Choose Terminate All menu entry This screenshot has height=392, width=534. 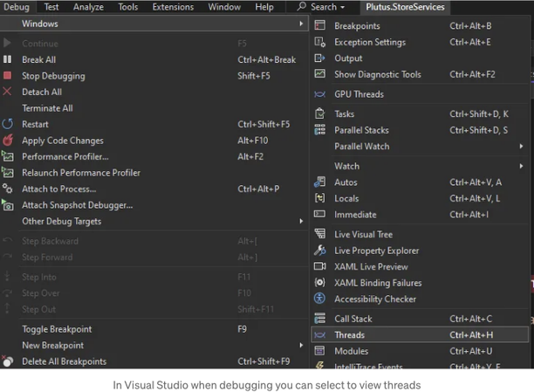pyautogui.click(x=47, y=108)
